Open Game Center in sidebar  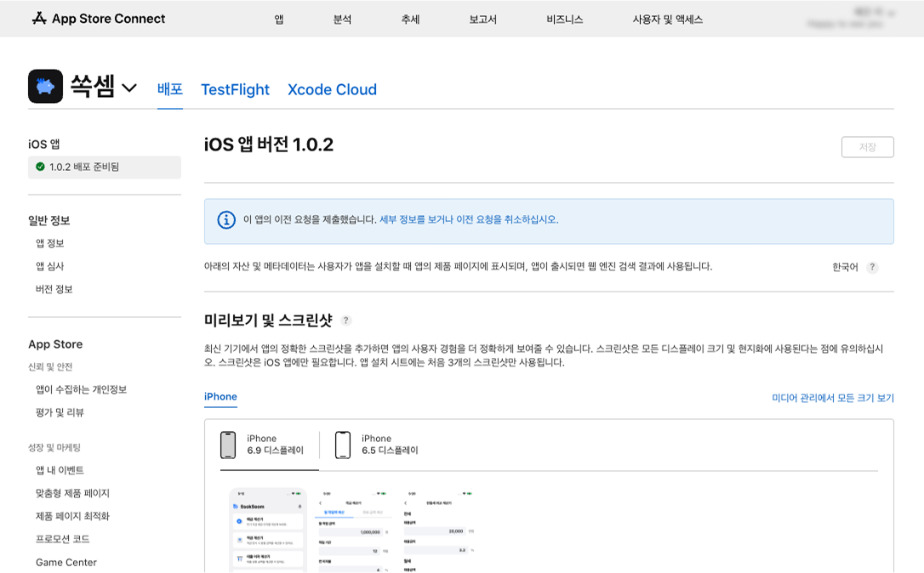tap(66, 563)
